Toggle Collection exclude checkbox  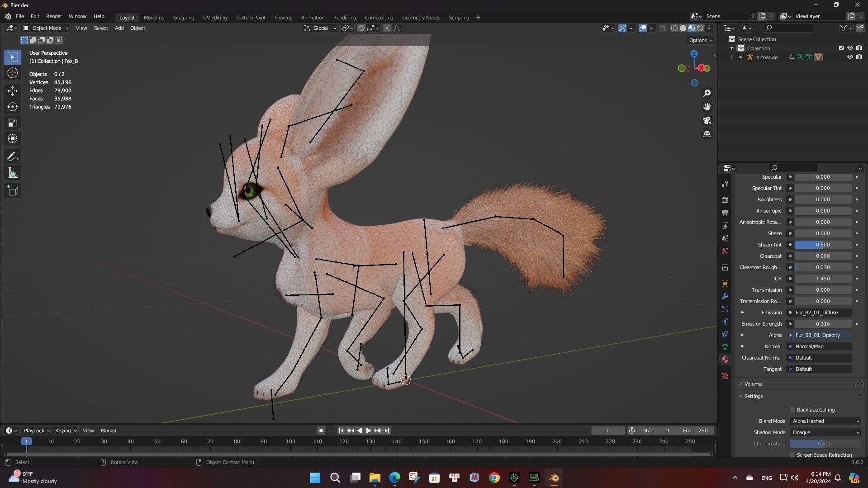[841, 48]
